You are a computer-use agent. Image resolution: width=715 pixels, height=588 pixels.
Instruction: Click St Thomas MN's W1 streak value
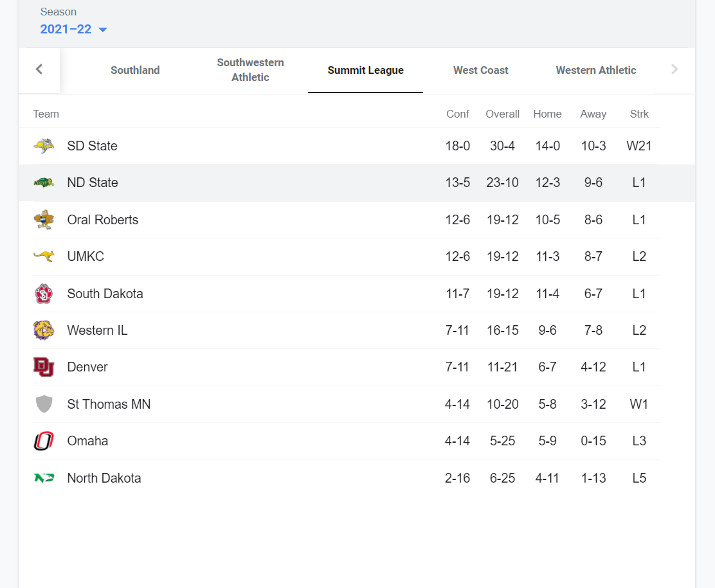click(x=639, y=404)
